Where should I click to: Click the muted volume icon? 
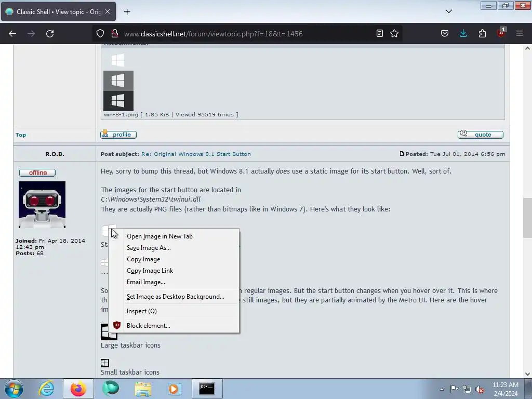(480, 389)
